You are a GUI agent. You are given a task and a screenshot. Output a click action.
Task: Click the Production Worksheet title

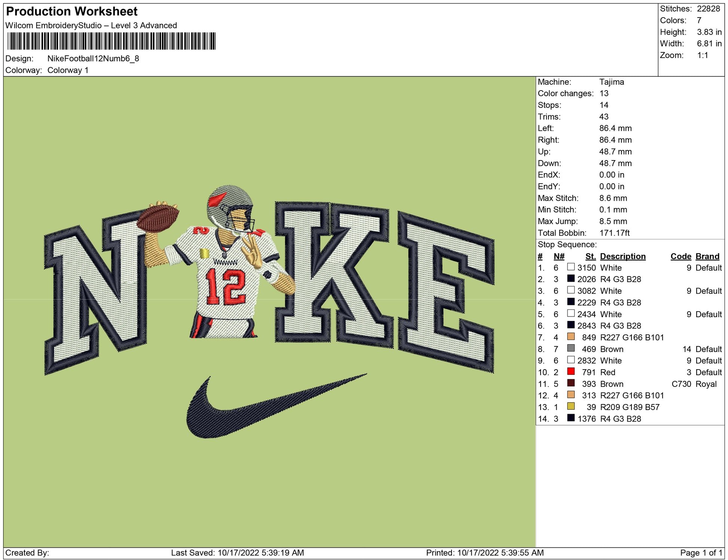click(x=72, y=12)
